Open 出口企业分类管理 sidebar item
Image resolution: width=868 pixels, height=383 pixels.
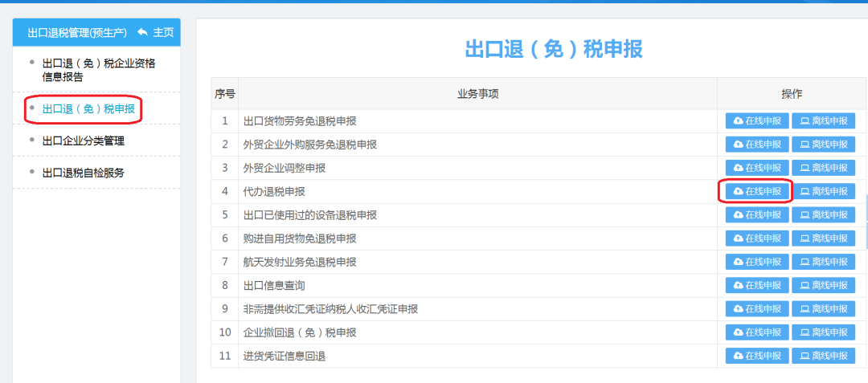click(83, 141)
